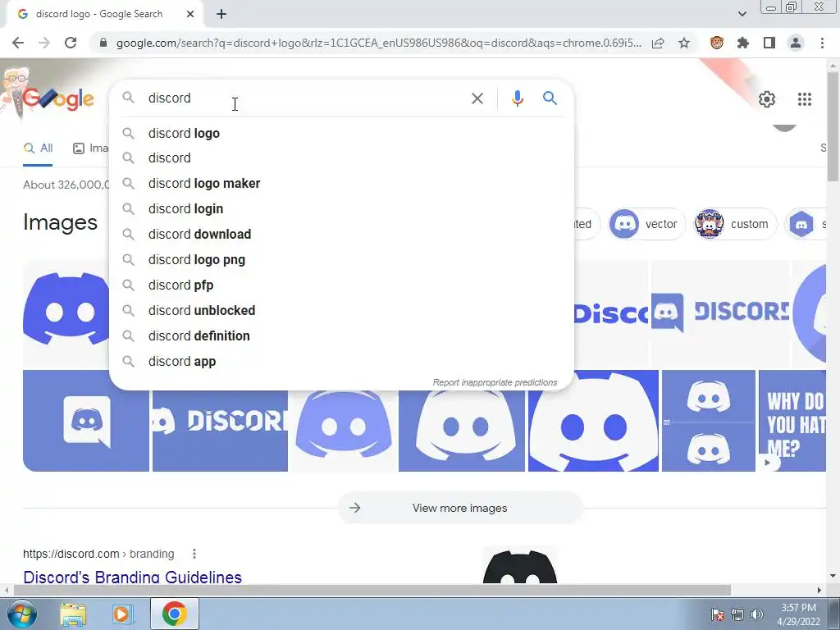Reload the current page
Viewport: 840px width, 630px height.
tap(71, 43)
